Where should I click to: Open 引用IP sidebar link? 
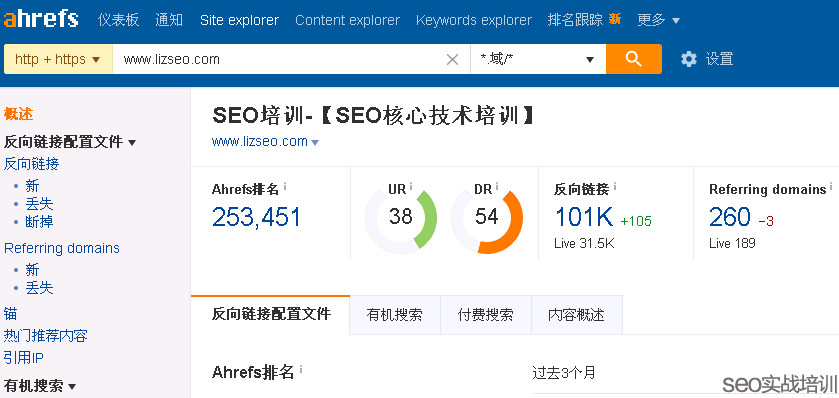24,358
